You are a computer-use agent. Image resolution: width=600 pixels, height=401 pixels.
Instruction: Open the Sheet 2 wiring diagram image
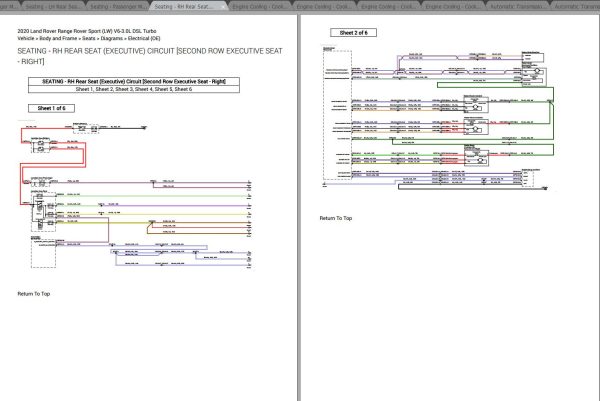pos(437,119)
